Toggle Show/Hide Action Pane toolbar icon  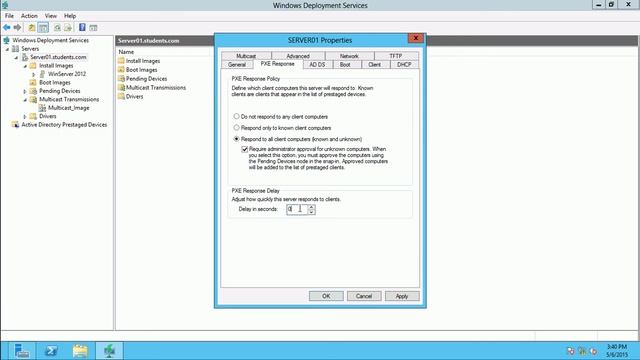tap(93, 27)
